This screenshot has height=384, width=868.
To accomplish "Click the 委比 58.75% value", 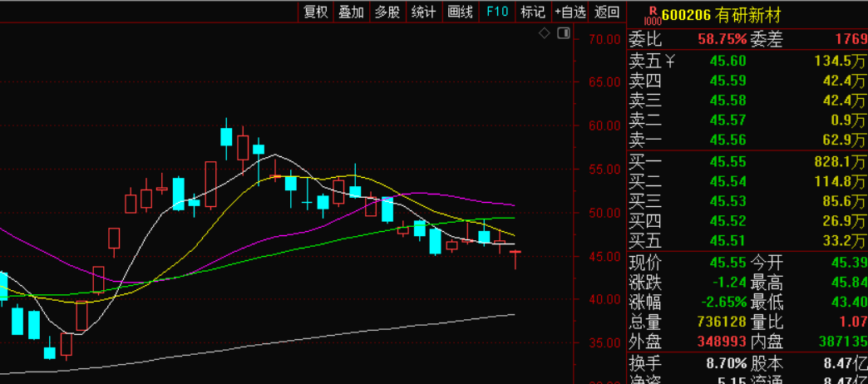I will 722,39.
